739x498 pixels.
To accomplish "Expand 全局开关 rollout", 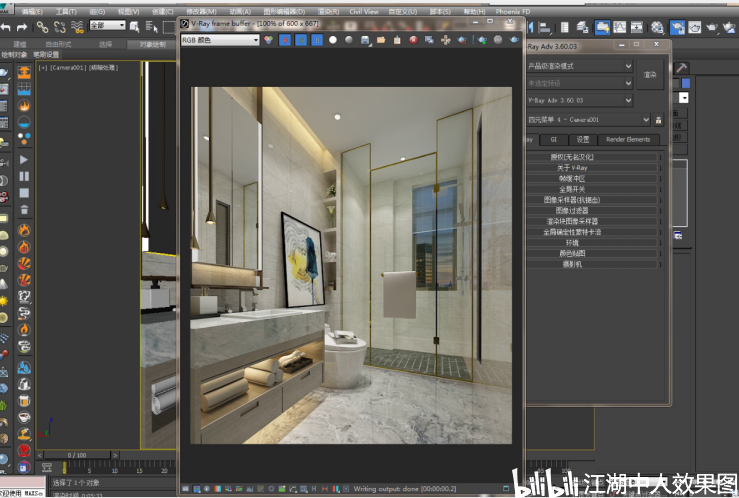I will [x=592, y=189].
